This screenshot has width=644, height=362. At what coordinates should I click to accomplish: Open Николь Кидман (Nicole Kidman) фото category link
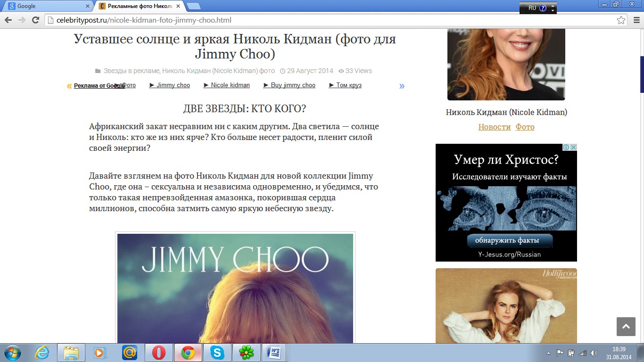[x=218, y=71]
